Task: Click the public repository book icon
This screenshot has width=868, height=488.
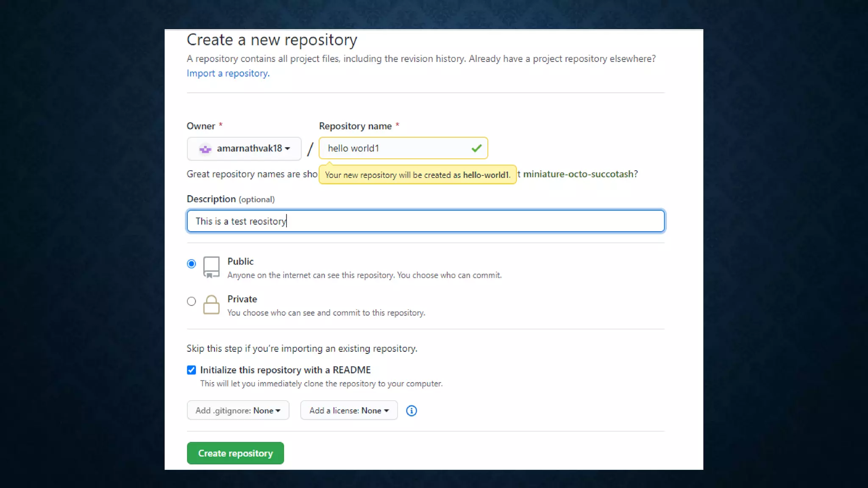Action: 211,267
